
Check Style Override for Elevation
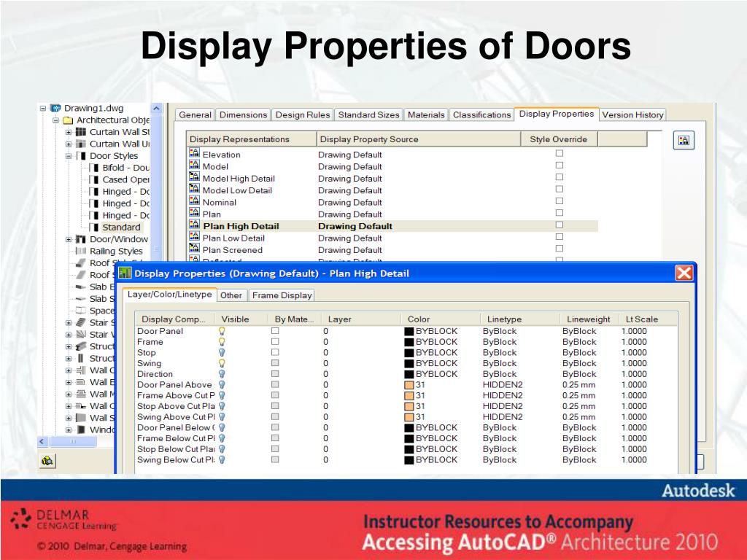560,153
